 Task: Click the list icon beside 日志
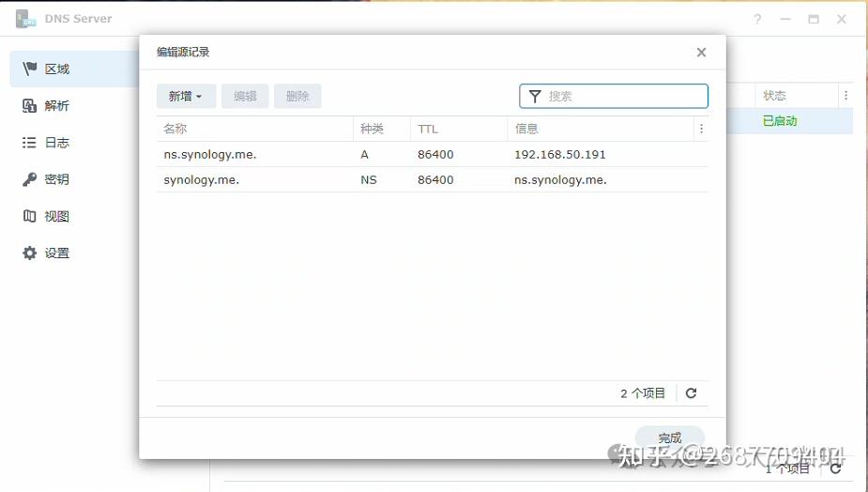(29, 143)
